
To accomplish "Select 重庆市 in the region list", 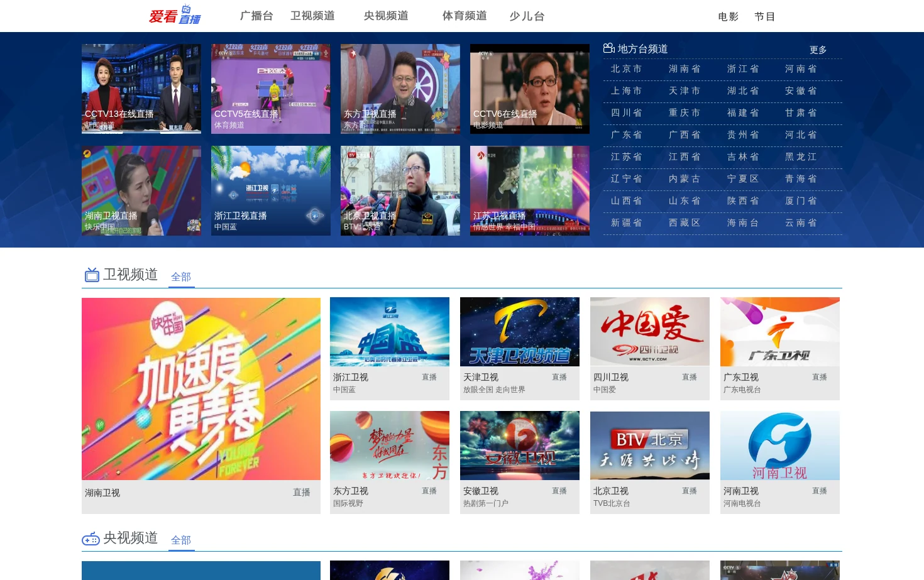I will pos(685,113).
